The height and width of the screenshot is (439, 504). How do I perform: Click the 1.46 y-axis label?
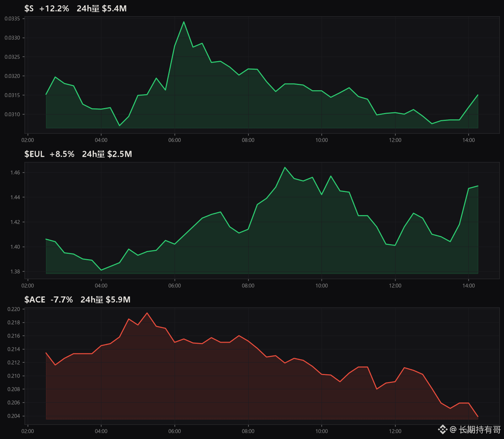pos(15,173)
